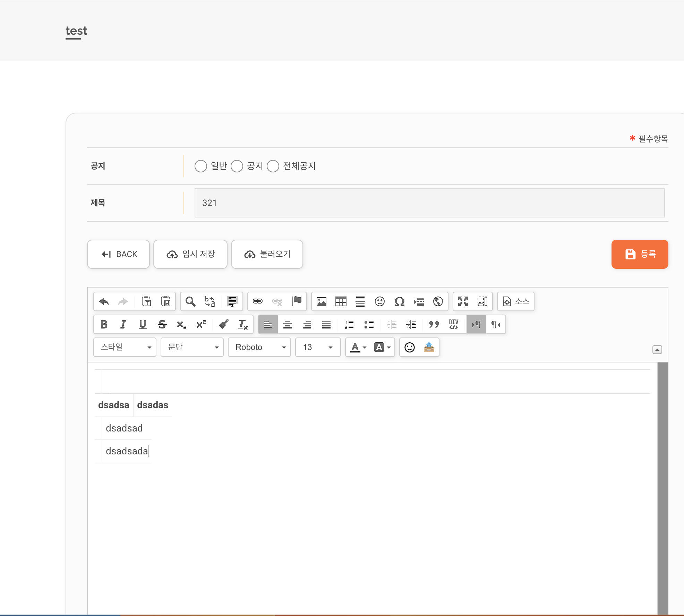Image resolution: width=684 pixels, height=616 pixels.
Task: Select 전체공지 radio button
Action: (273, 166)
